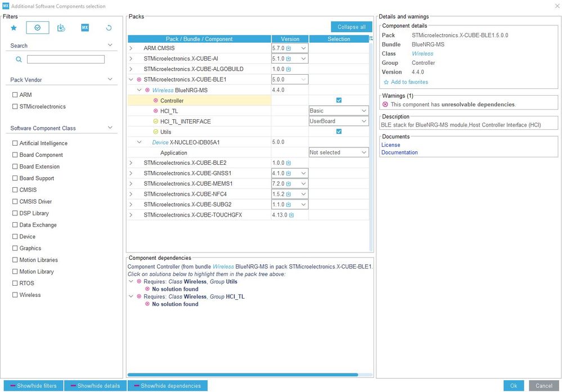Click the Show/hide details button
Image resolution: width=562 pixels, height=392 pixels.
coord(95,386)
